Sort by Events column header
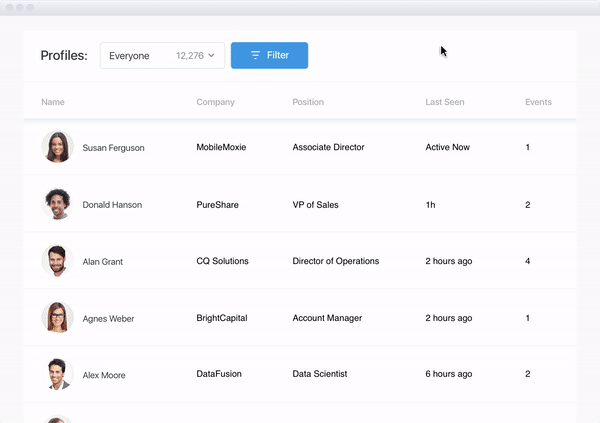The image size is (600, 423). click(538, 102)
